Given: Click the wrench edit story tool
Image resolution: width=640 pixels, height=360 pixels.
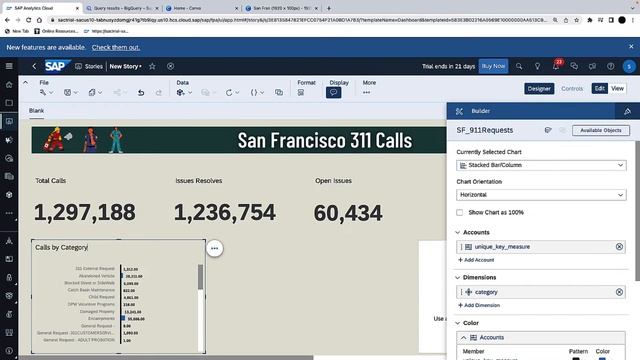Looking at the screenshot, I should click(x=43, y=93).
